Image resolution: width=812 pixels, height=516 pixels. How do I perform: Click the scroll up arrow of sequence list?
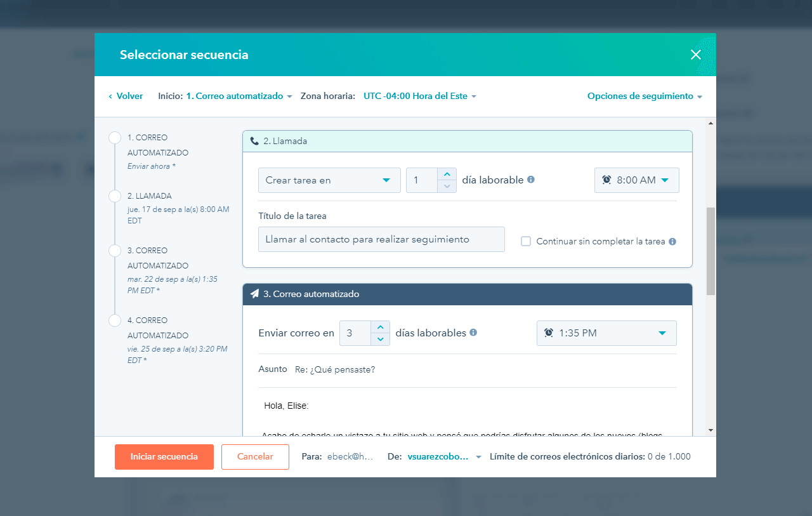(x=710, y=123)
